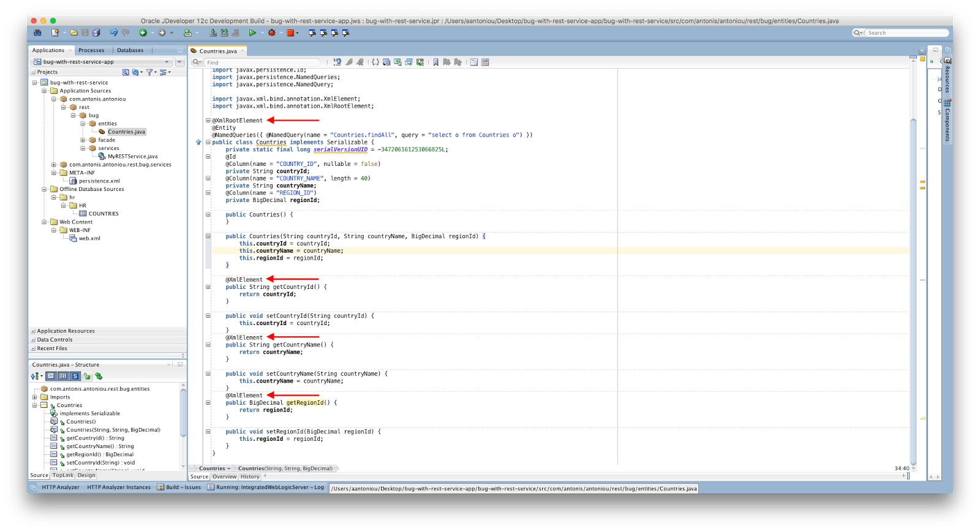Click the Rebuild project toolbar icon

tap(224, 33)
